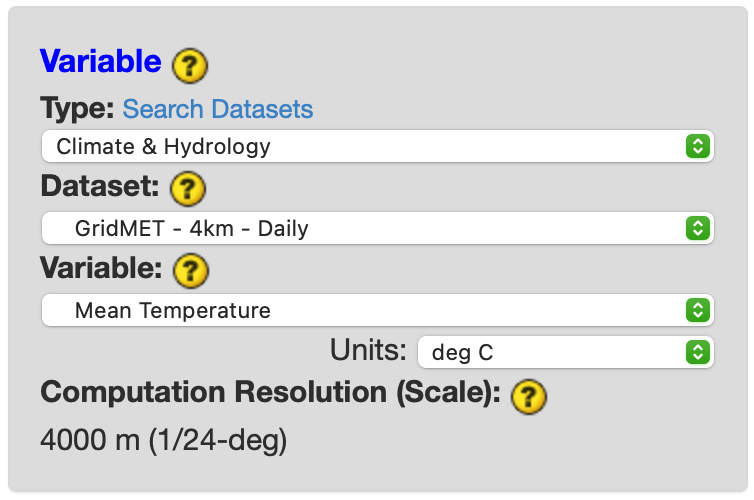This screenshot has width=754, height=500.
Task: Click help icon beside blue Variable heading
Action: pos(190,66)
